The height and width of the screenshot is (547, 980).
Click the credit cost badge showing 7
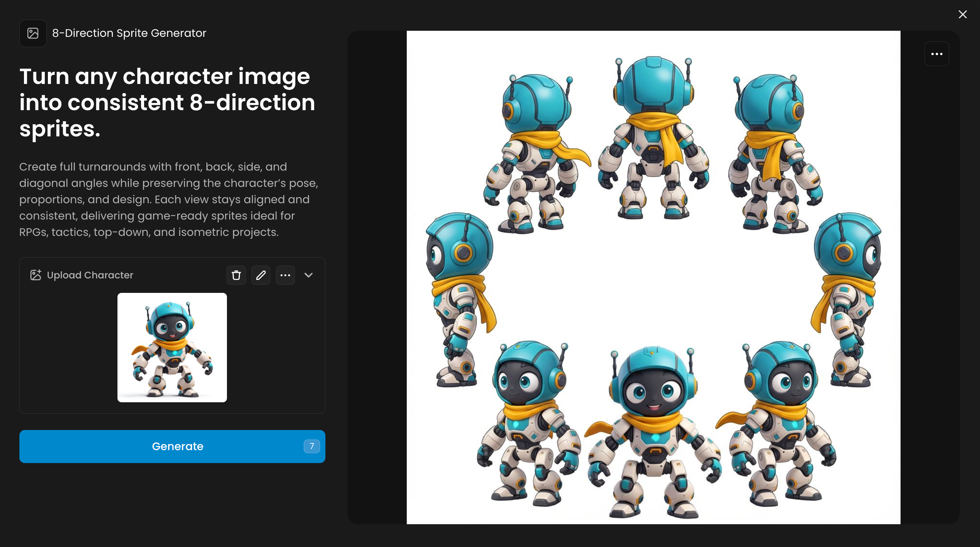(x=312, y=446)
